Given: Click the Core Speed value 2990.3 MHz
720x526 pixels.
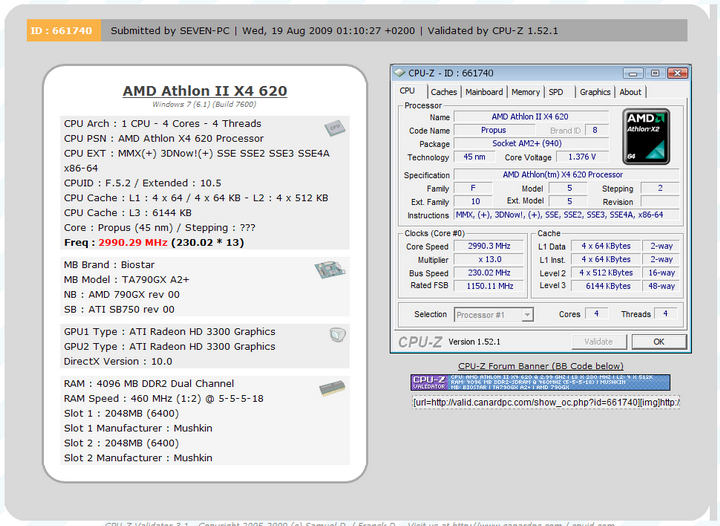Looking at the screenshot, I should tap(489, 246).
